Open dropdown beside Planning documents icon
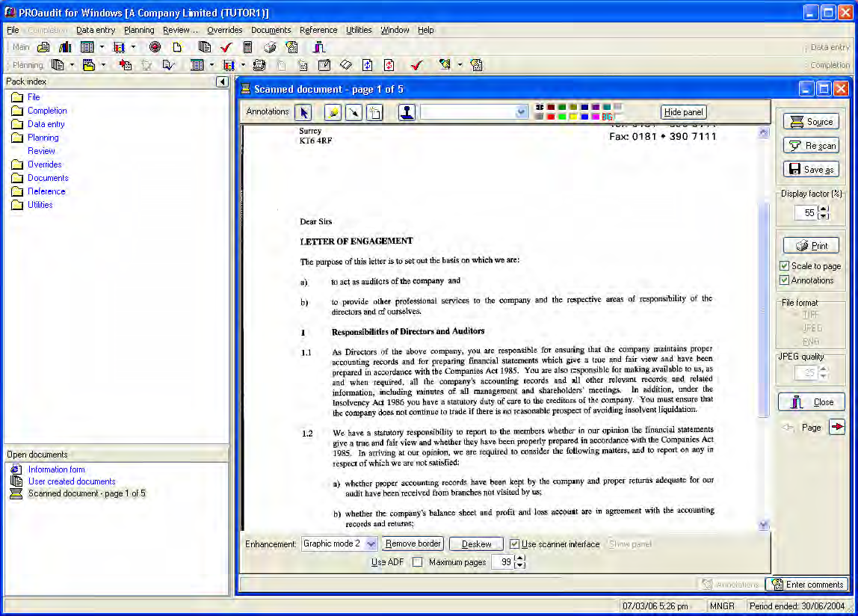Viewport: 858px width, 616px height. pyautogui.click(x=72, y=65)
